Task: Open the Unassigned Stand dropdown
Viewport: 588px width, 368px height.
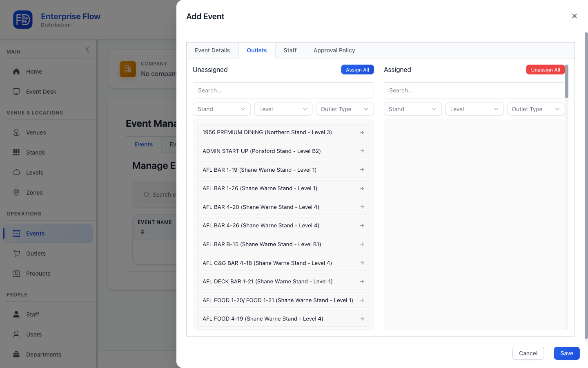Action: [x=222, y=109]
